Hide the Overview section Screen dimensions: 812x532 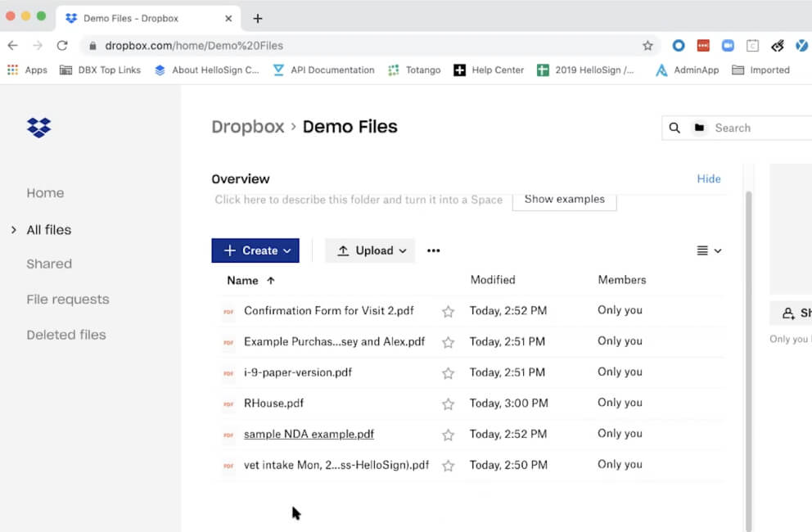[708, 178]
